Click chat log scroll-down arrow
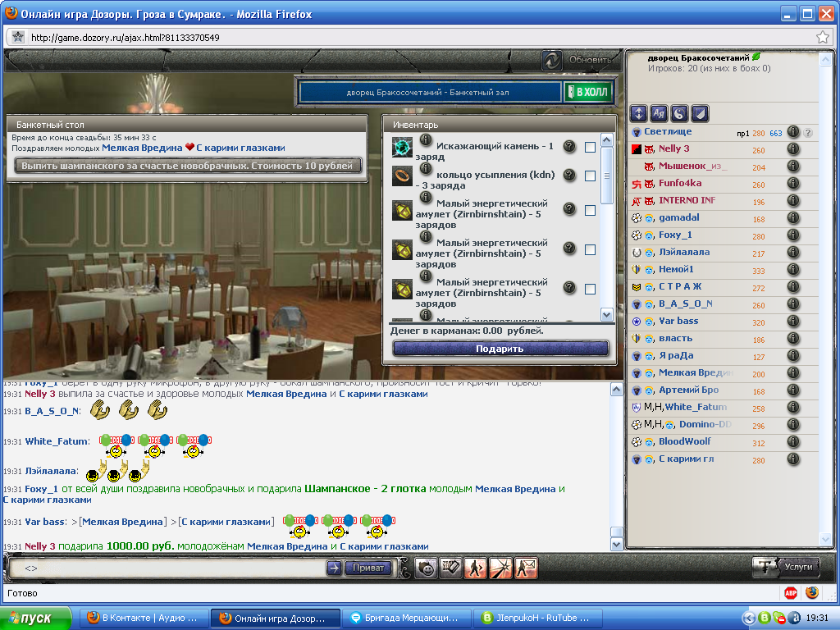Image resolution: width=840 pixels, height=630 pixels. (617, 545)
